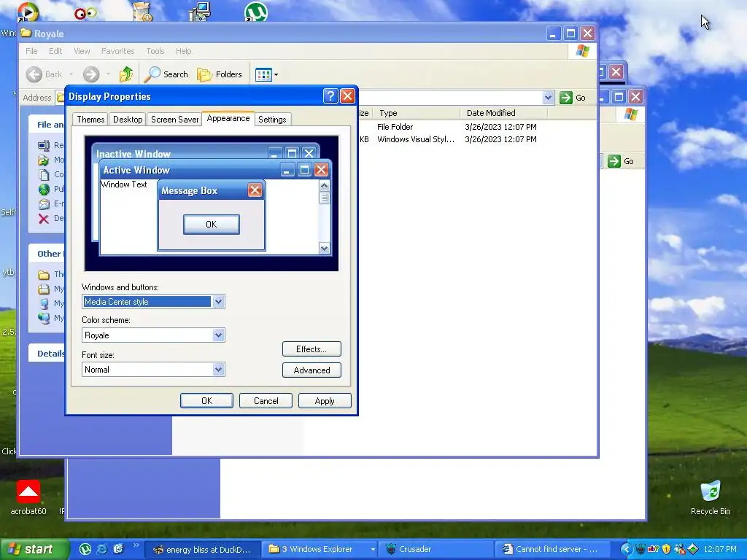Click the yellow security shield tray icon

[x=667, y=550]
